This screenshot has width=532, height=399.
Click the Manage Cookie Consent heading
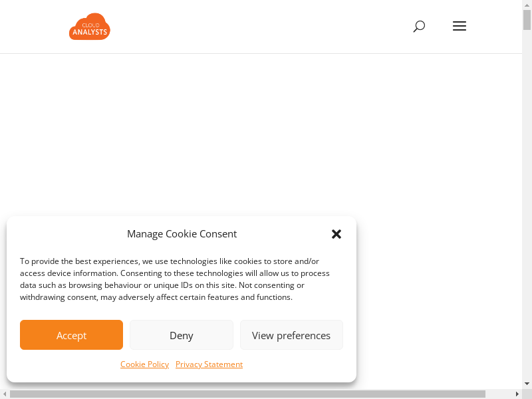pyautogui.click(x=182, y=234)
